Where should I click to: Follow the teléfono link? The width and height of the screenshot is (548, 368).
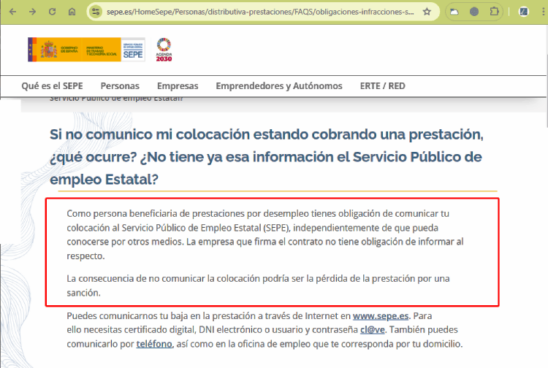click(154, 344)
